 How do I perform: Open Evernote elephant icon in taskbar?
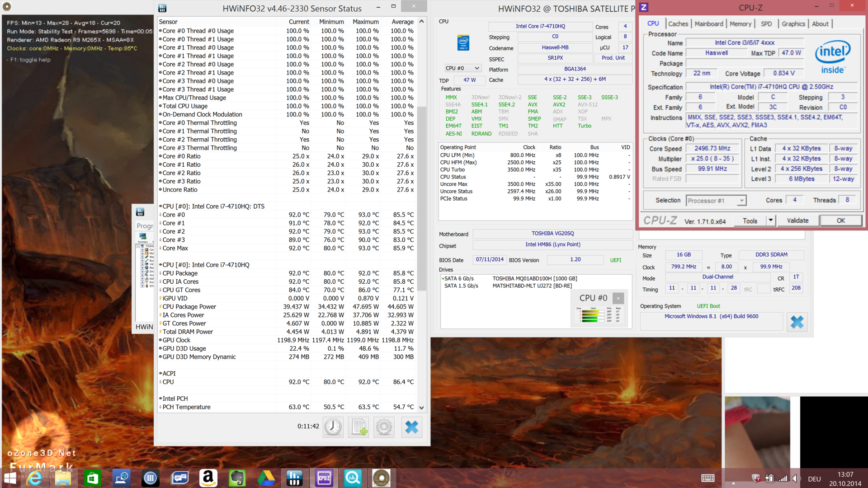click(x=237, y=478)
